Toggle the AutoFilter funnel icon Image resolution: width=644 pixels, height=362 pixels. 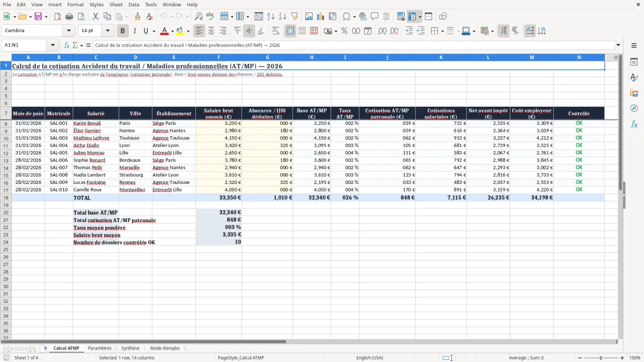pos(295,17)
